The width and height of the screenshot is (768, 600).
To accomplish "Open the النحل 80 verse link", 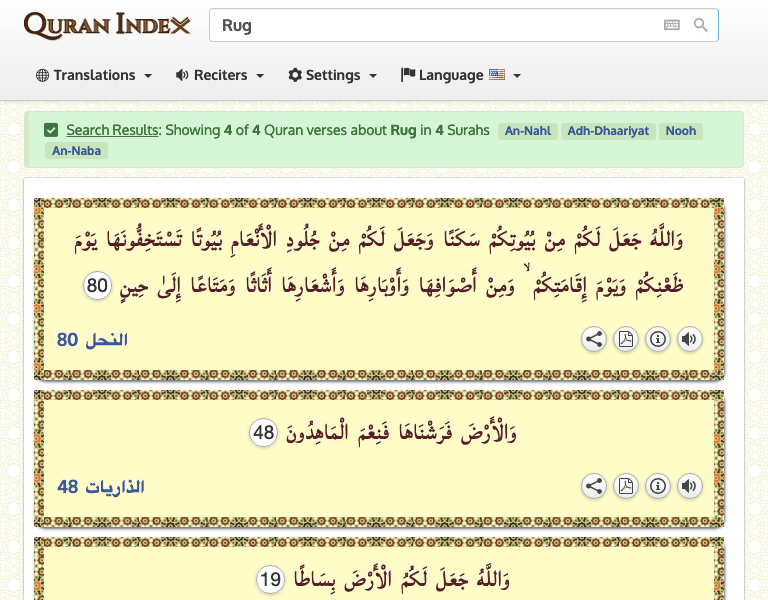I will (92, 339).
